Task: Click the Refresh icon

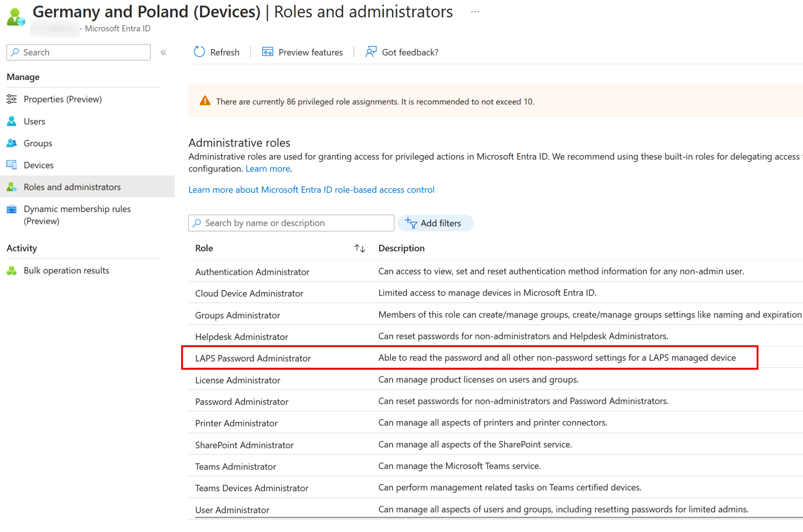Action: (x=200, y=52)
